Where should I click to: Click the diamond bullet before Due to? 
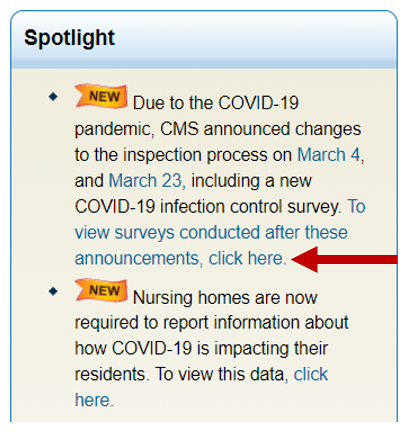tap(53, 97)
